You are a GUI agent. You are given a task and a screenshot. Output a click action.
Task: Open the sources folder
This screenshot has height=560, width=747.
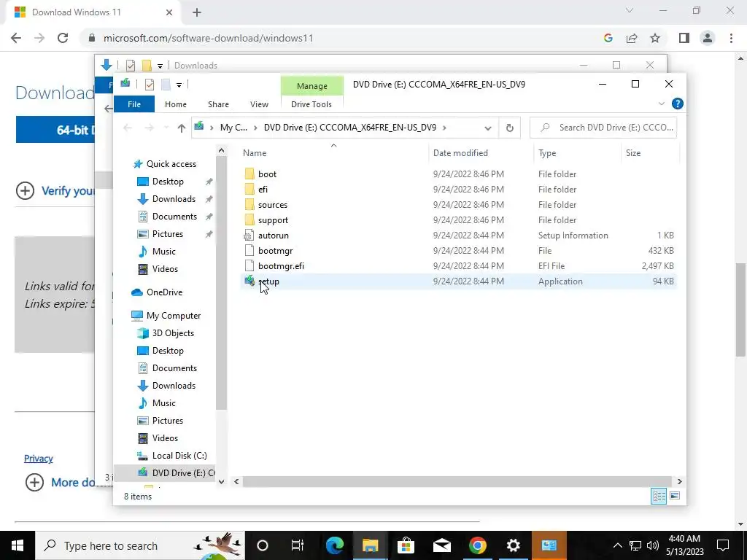[x=273, y=205]
